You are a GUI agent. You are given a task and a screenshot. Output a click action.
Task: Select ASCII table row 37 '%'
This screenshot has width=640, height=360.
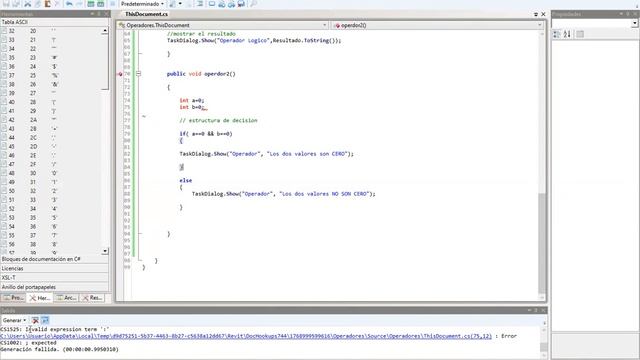pos(51,76)
